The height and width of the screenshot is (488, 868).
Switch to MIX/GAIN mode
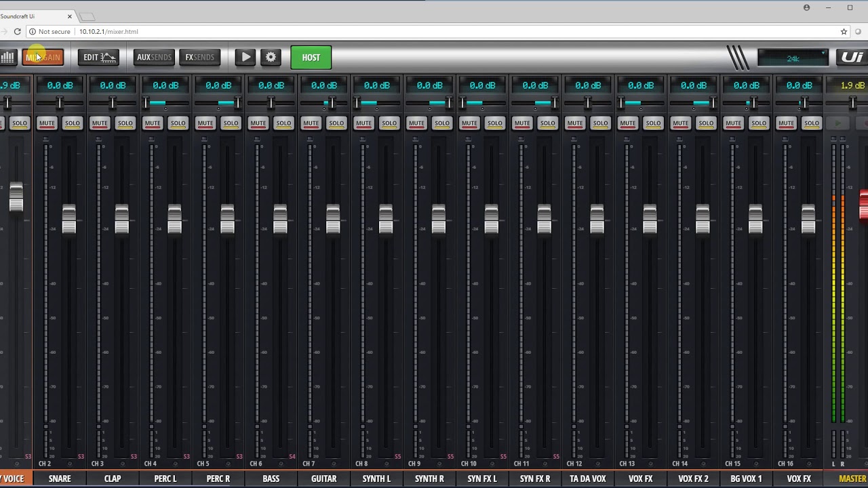(x=43, y=58)
